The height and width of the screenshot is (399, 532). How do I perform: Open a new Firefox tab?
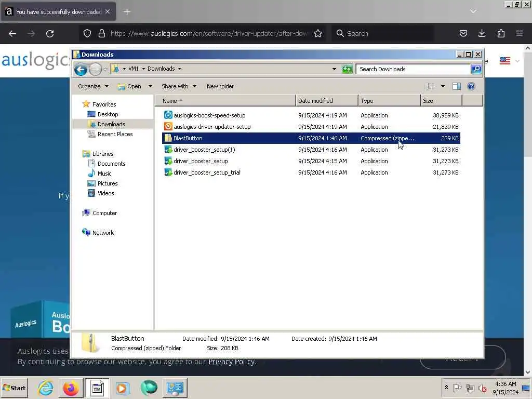tap(127, 12)
